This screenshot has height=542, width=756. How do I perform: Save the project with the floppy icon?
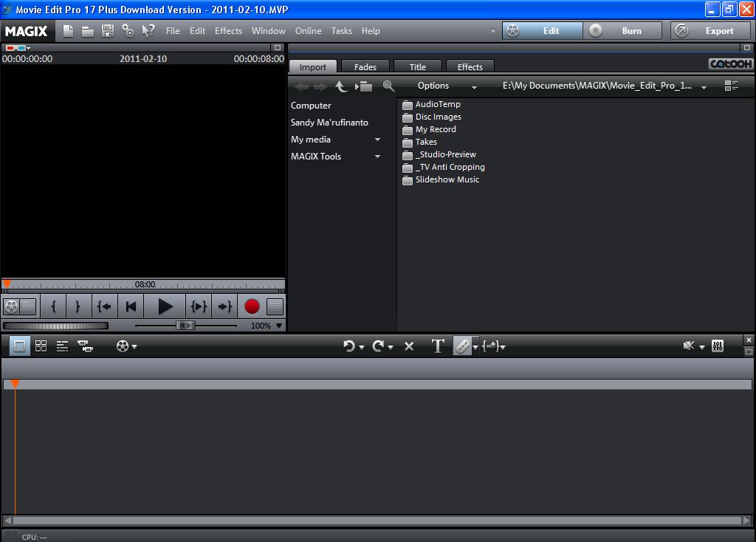(x=108, y=31)
